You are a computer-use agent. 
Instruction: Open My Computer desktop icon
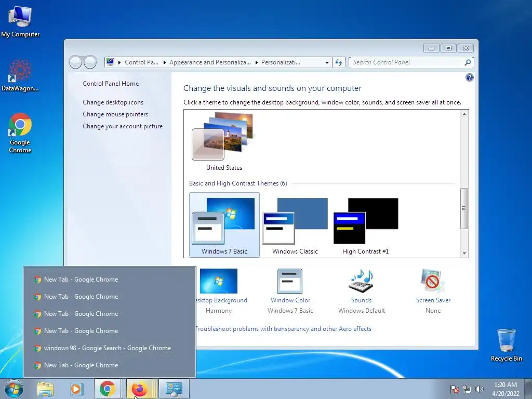click(x=20, y=21)
